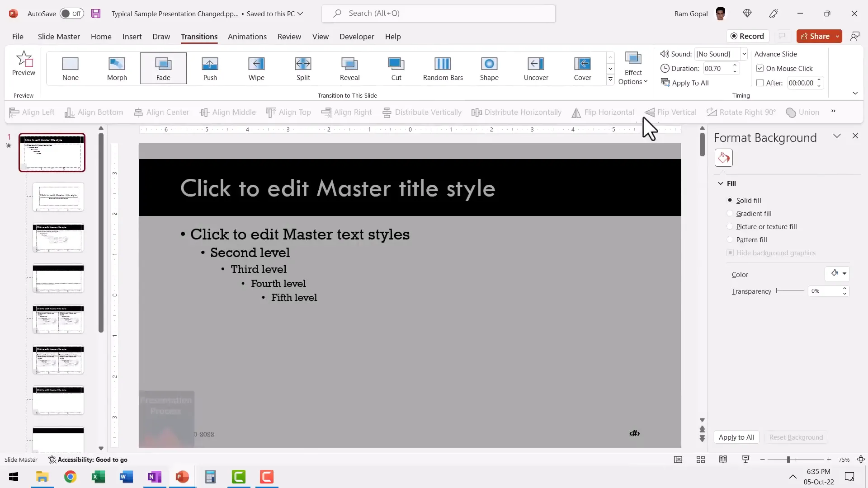Uncheck On Mouse Click option

[760, 68]
